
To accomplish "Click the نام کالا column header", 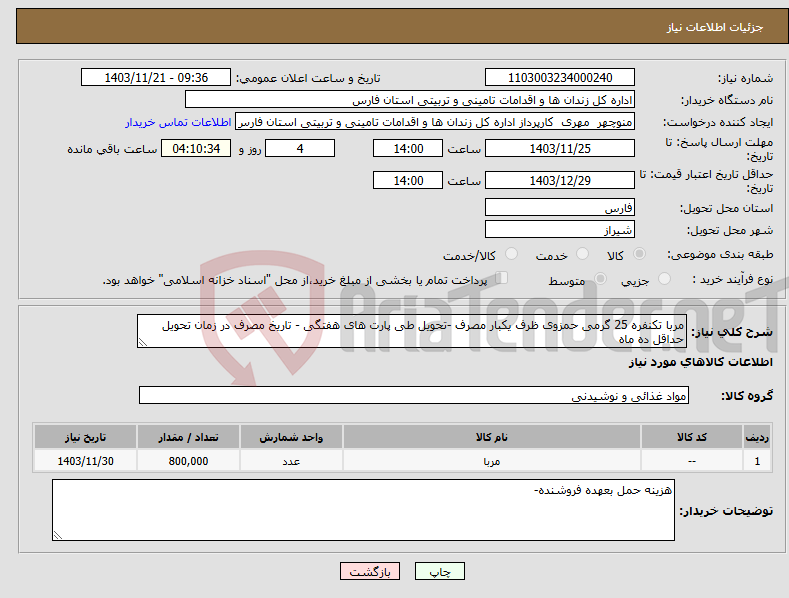I will pos(492,437).
